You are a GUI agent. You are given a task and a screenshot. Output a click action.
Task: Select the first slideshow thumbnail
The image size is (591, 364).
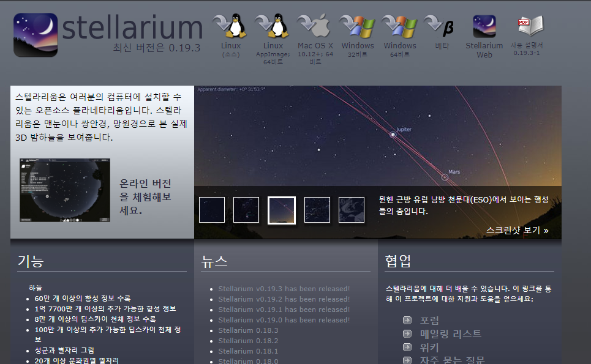[212, 210]
